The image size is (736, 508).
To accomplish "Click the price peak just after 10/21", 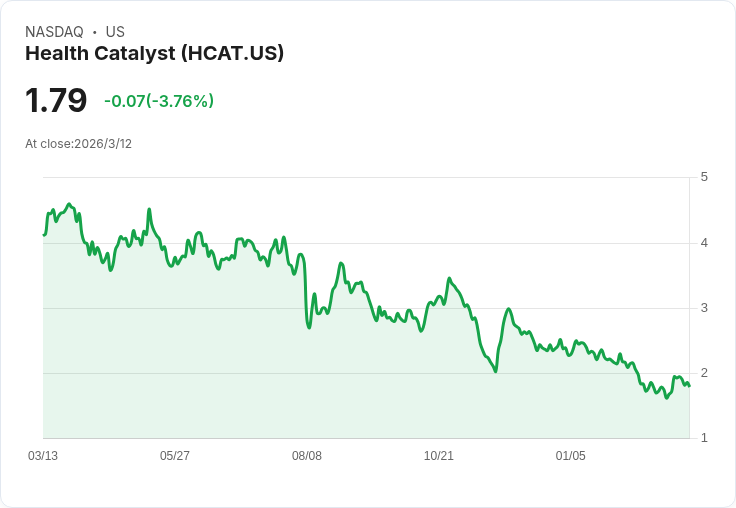I will pos(449,279).
